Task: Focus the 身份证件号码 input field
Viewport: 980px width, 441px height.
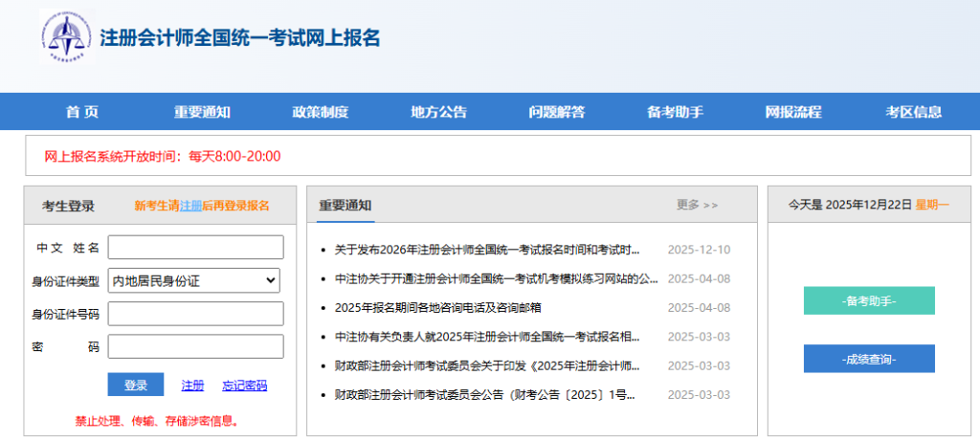Action: (x=195, y=314)
